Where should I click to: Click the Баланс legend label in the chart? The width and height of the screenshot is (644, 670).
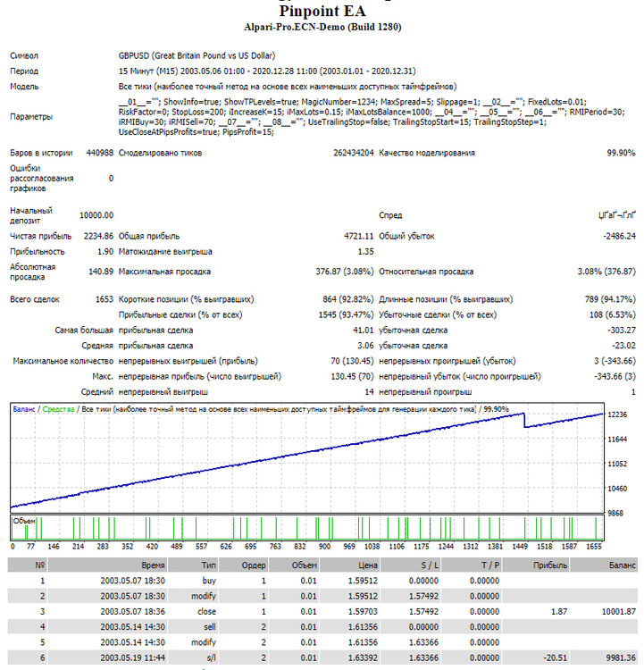[24, 409]
